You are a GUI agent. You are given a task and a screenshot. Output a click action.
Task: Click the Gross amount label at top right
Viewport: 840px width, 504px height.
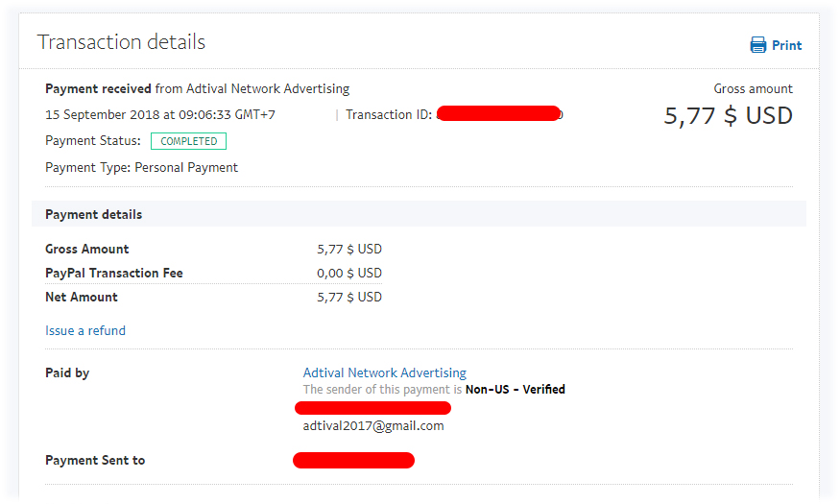(x=753, y=88)
